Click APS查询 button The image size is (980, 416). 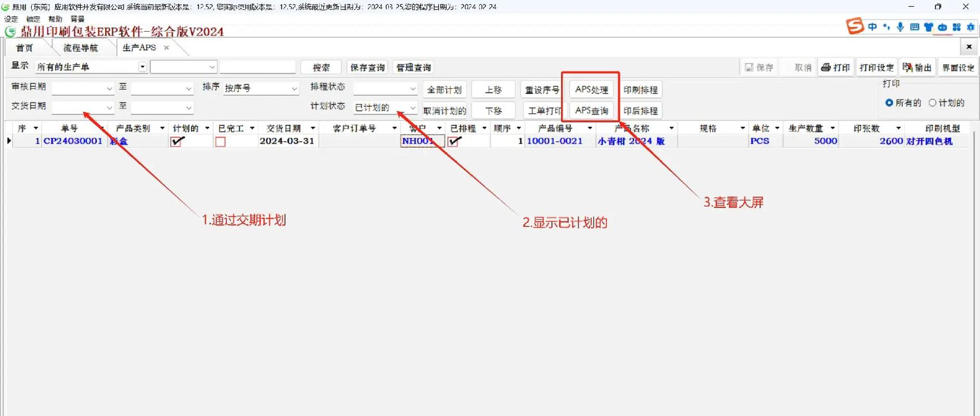click(x=592, y=111)
